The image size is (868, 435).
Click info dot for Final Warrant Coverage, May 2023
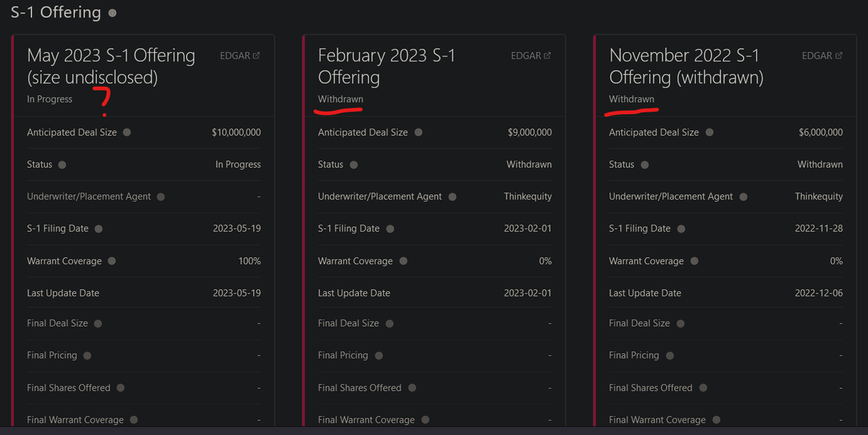point(134,420)
